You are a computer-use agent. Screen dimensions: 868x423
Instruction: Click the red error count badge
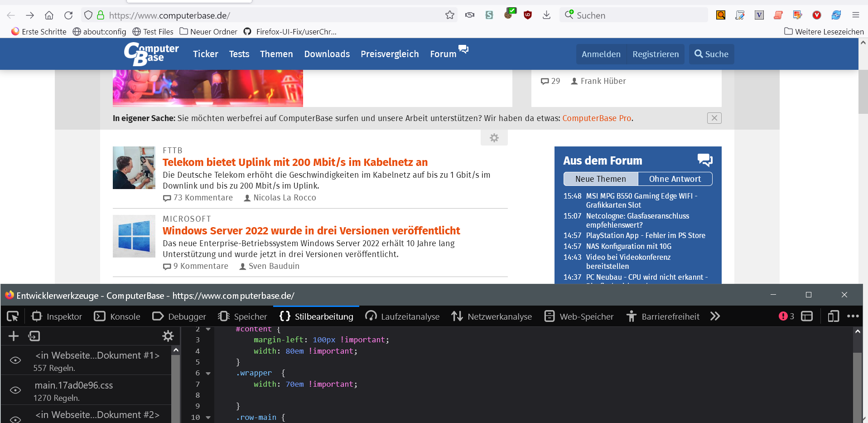point(786,316)
